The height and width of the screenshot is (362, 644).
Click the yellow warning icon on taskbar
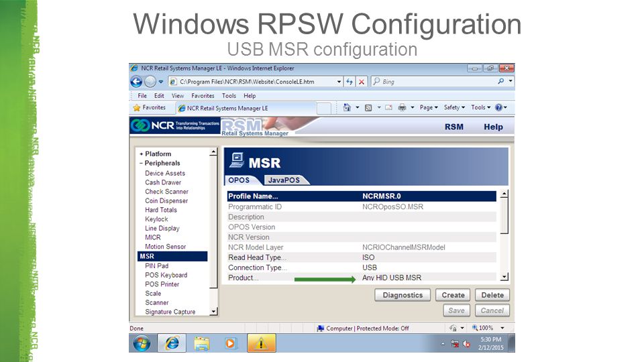(261, 343)
